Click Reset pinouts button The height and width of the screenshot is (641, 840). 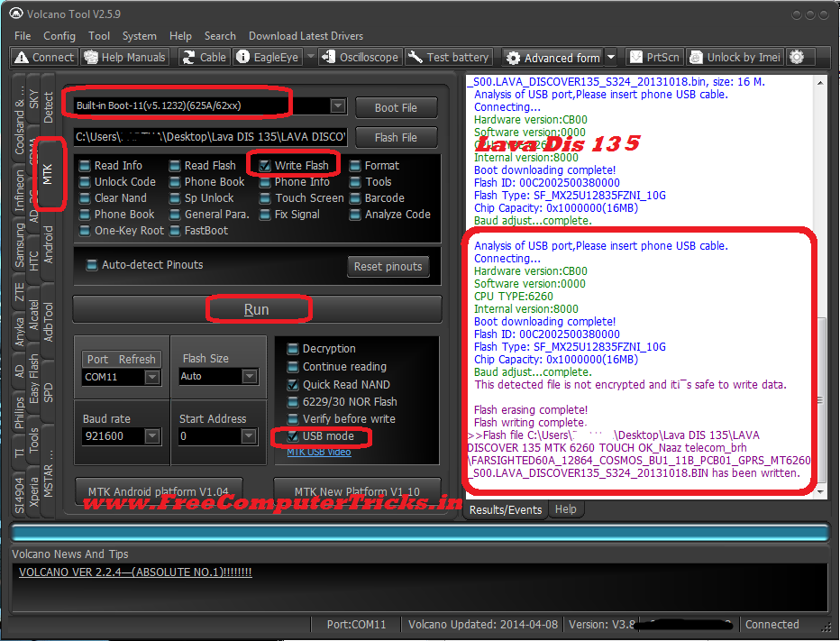pyautogui.click(x=388, y=266)
